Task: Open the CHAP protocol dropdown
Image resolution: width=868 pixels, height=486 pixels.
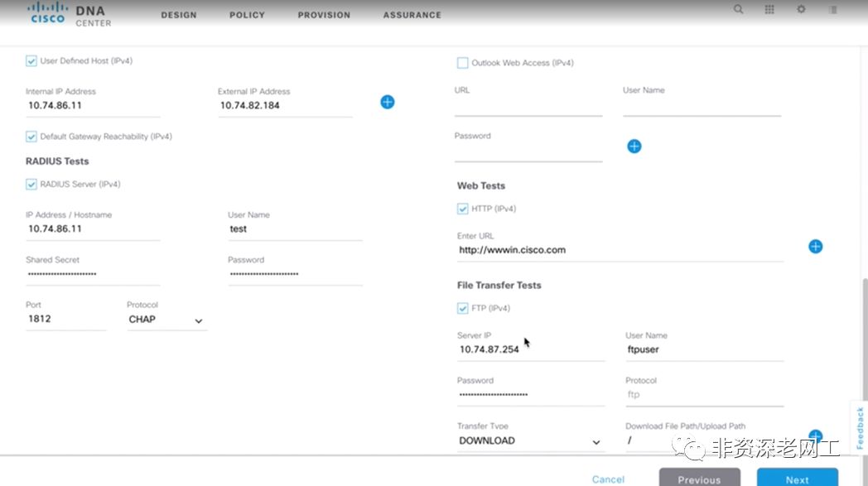Action: pyautogui.click(x=166, y=320)
